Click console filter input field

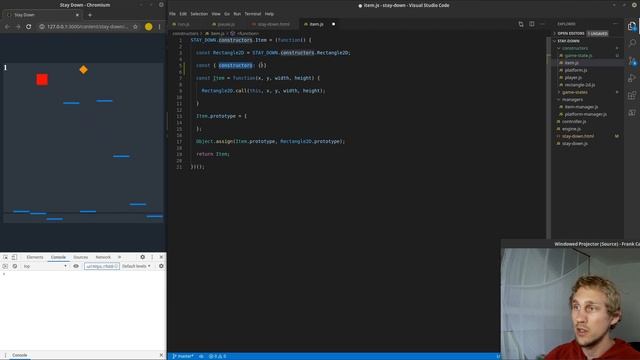point(102,266)
